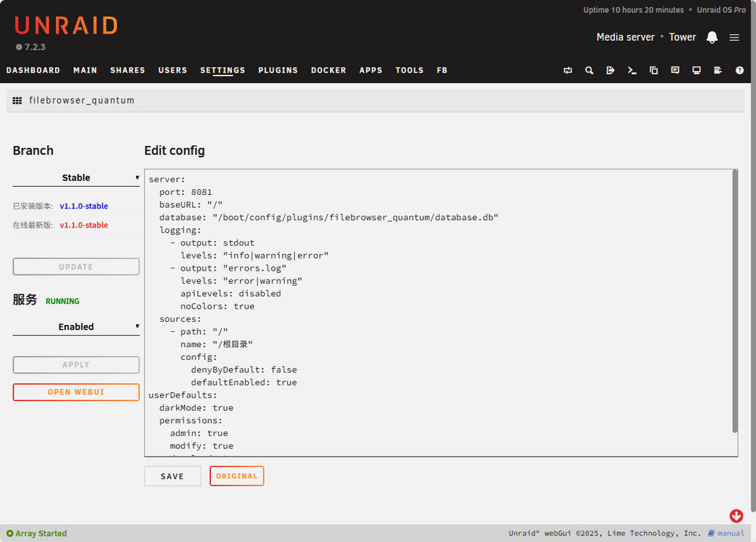756x542 pixels.
Task: Click the Unraid OS Pro label
Action: [x=721, y=10]
